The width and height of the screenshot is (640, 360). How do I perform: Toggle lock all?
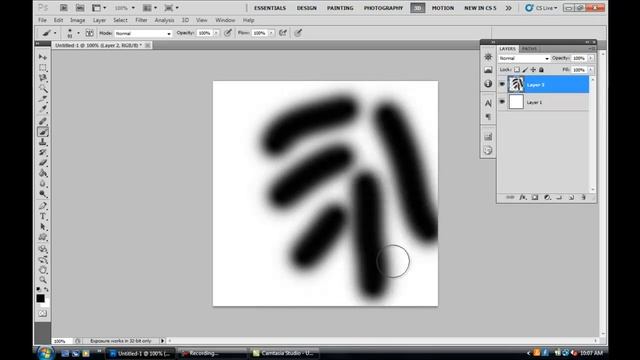point(541,70)
